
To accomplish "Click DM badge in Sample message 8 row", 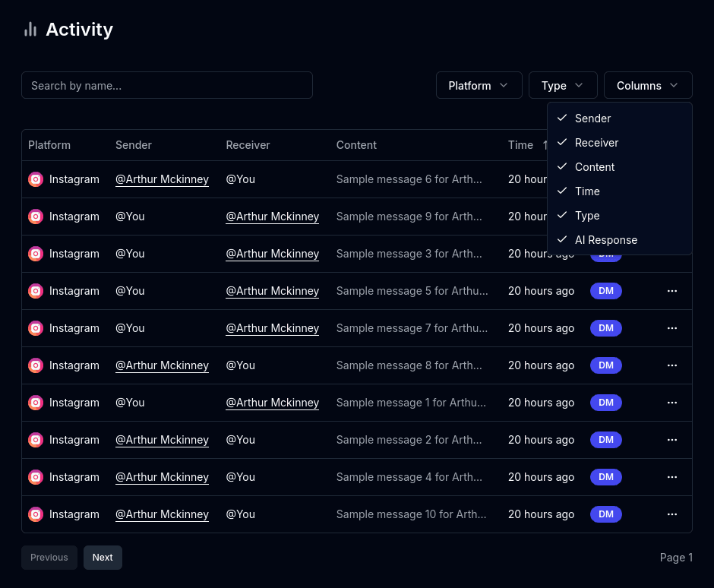I will coord(605,365).
